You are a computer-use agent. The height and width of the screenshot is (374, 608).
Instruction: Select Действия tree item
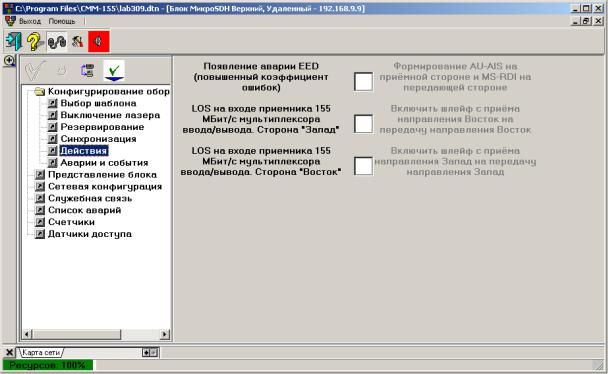tap(84, 151)
